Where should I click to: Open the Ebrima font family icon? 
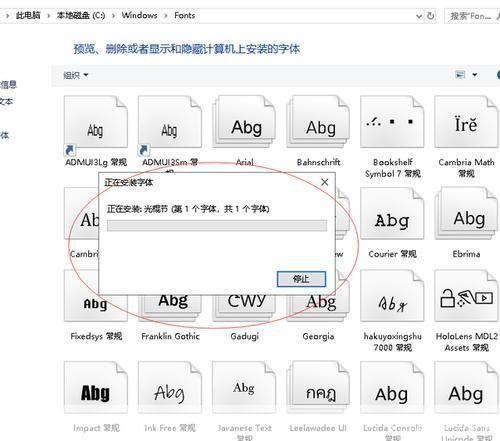466,213
